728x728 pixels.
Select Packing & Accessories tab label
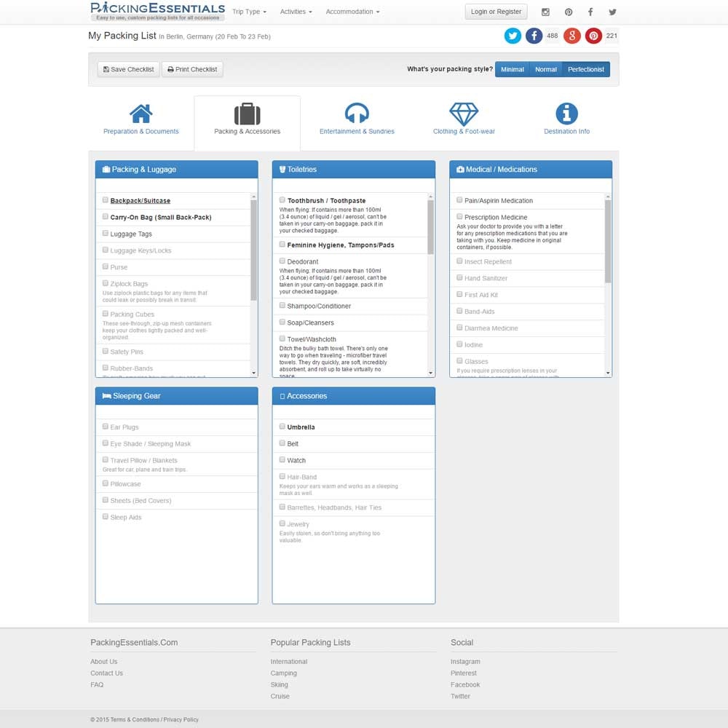[x=247, y=131]
